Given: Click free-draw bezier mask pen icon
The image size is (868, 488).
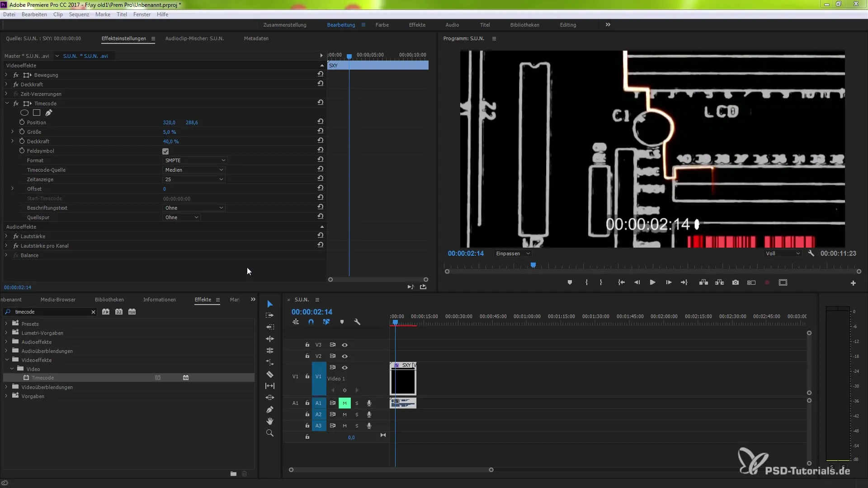Looking at the screenshot, I should 49,113.
